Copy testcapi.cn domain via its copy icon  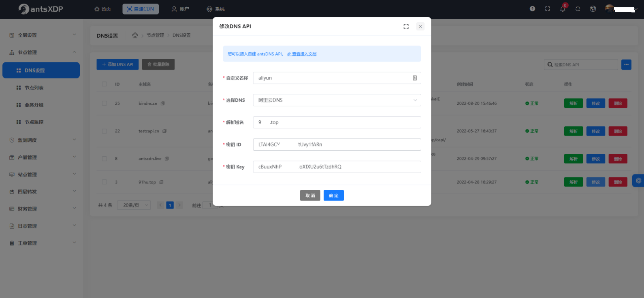[164, 131]
